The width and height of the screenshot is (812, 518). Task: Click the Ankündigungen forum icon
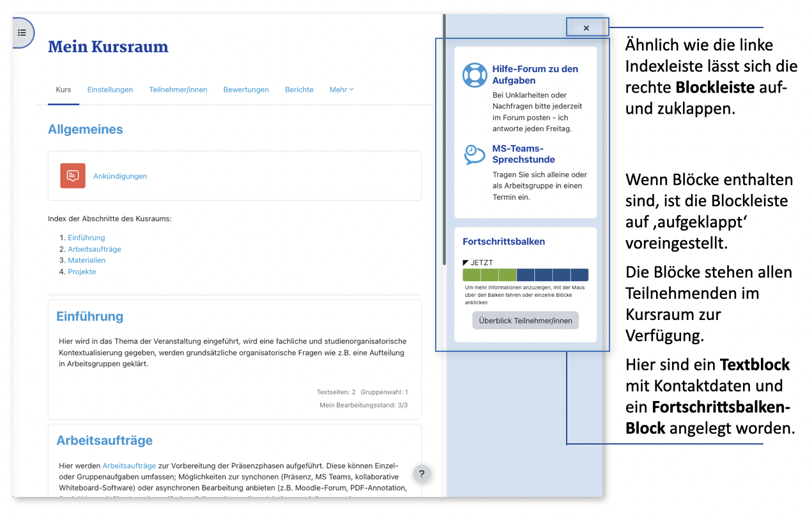tap(73, 176)
